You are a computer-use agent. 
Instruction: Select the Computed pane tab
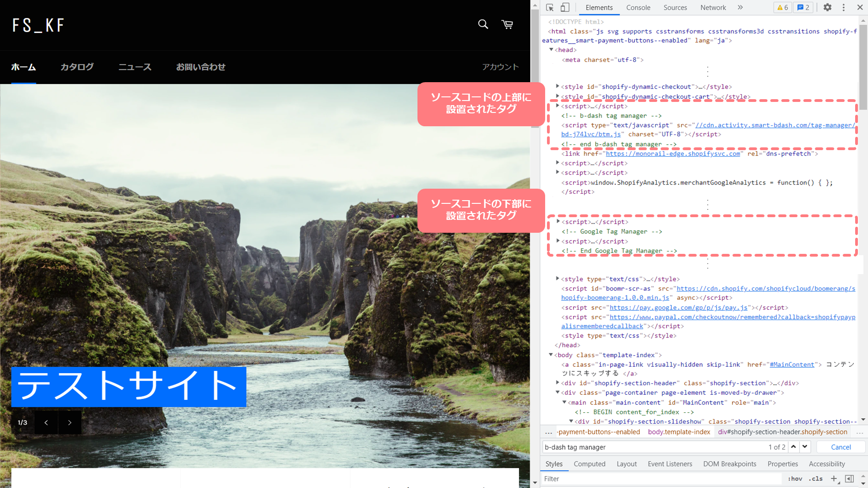click(x=589, y=464)
